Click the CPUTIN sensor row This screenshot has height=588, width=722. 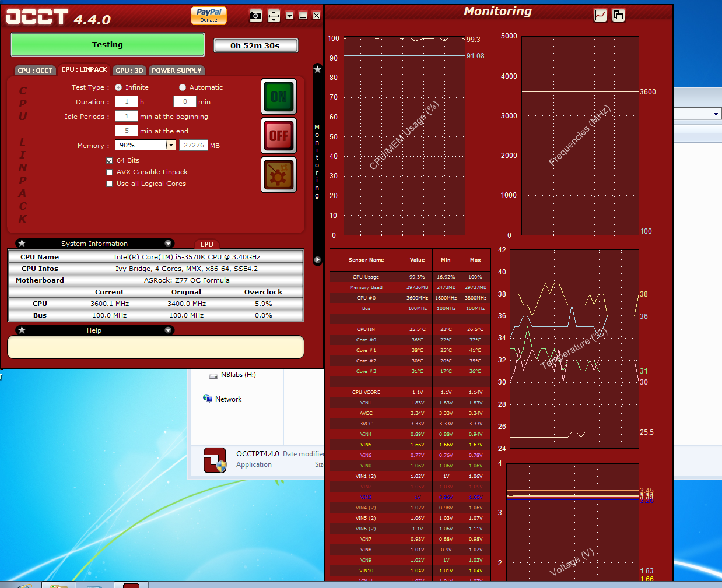pos(410,329)
